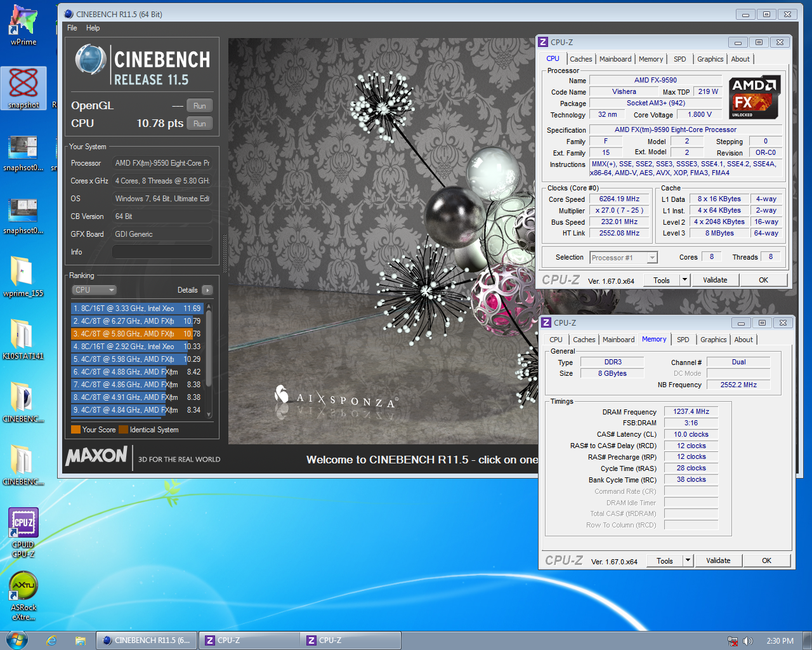
Task: Open the Details arrow in Ranking
Action: pyautogui.click(x=207, y=290)
